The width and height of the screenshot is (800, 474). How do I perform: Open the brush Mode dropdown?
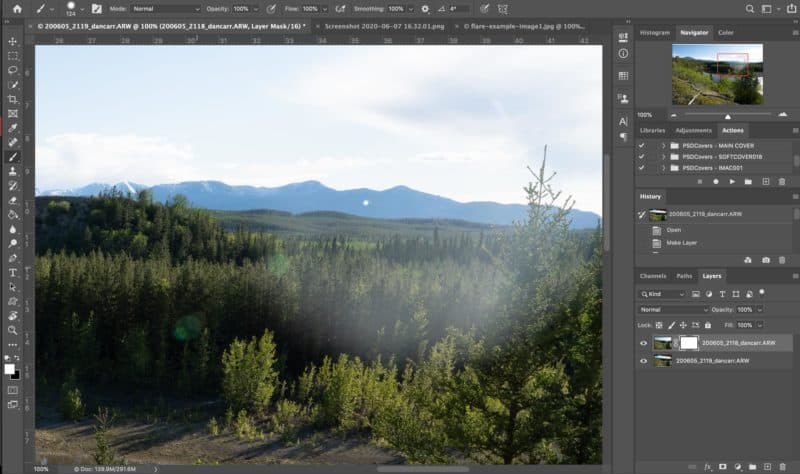tap(166, 9)
